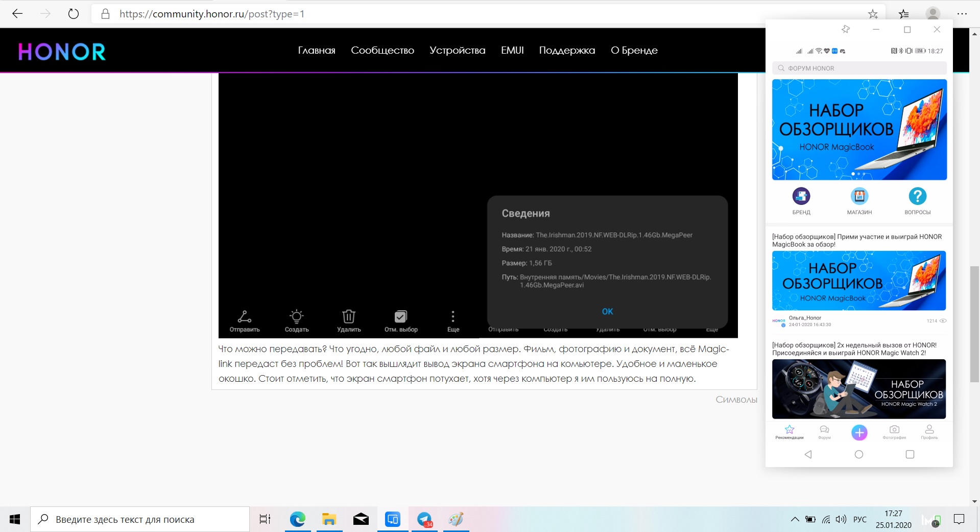This screenshot has height=532, width=980.
Task: Click the Ольга_Honor author name
Action: (x=805, y=318)
